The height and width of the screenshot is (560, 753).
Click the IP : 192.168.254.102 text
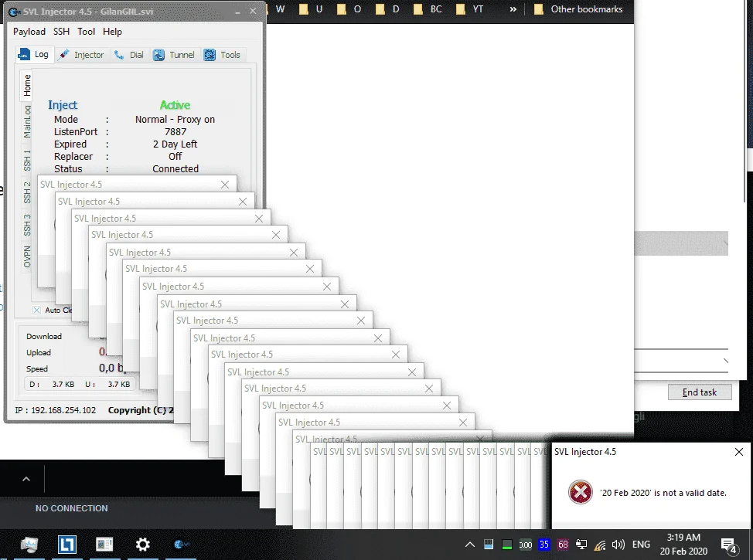(55, 410)
